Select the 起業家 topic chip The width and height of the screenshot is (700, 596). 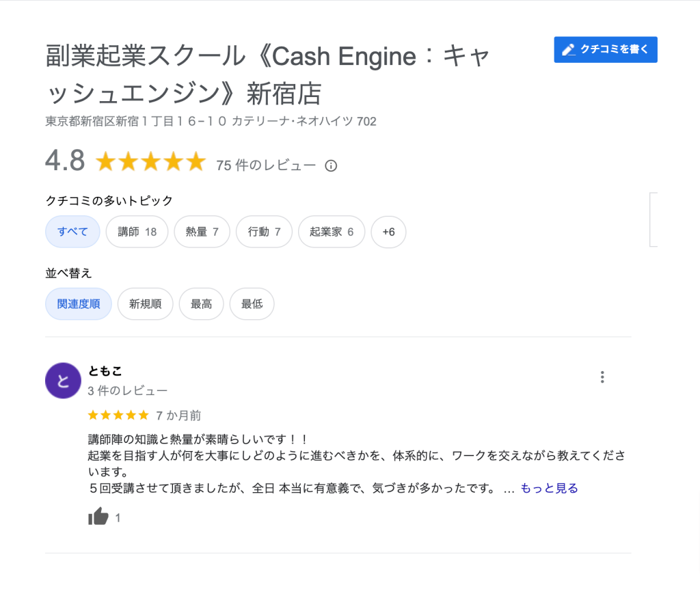pos(331,232)
